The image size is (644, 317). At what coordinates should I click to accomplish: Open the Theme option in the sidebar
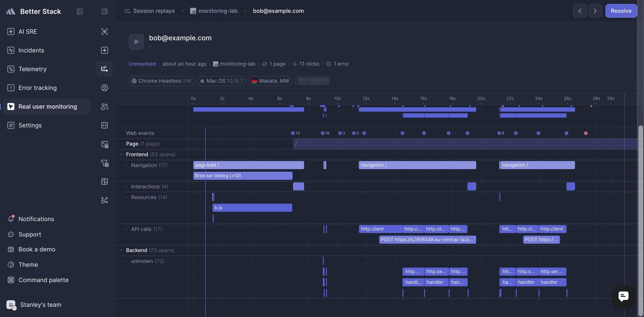[46, 265]
